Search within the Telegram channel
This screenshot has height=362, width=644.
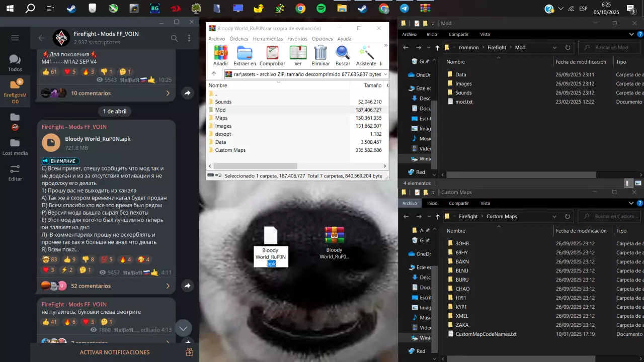pos(174,38)
